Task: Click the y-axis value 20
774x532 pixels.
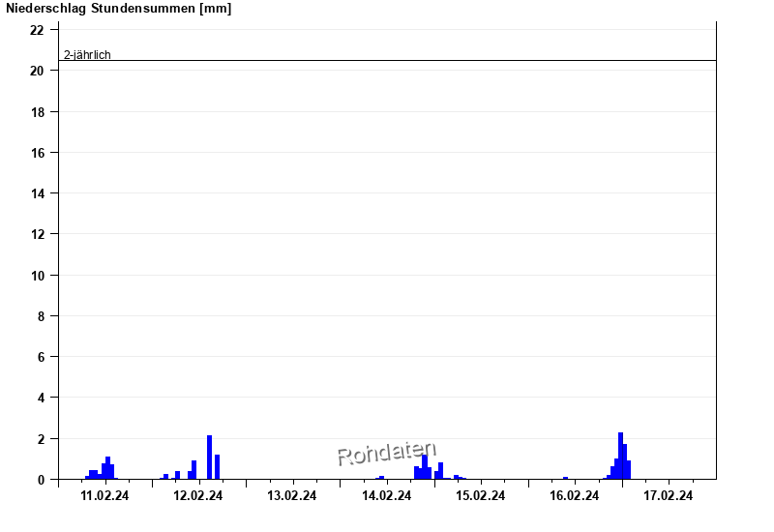Action: (x=37, y=71)
